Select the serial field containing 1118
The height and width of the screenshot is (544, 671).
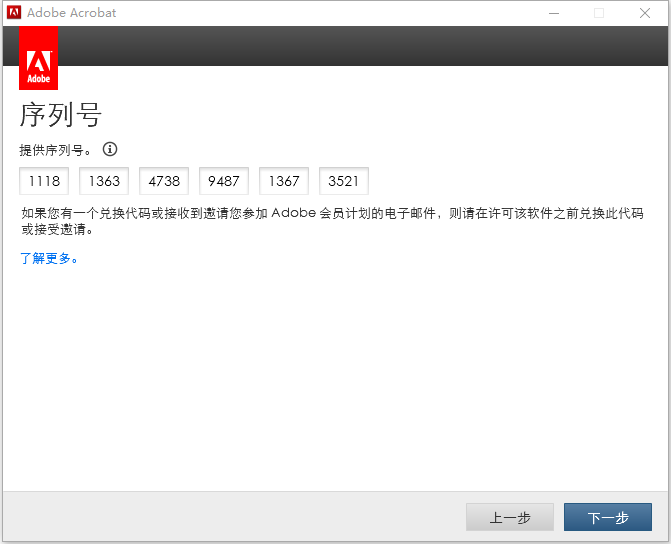(44, 181)
